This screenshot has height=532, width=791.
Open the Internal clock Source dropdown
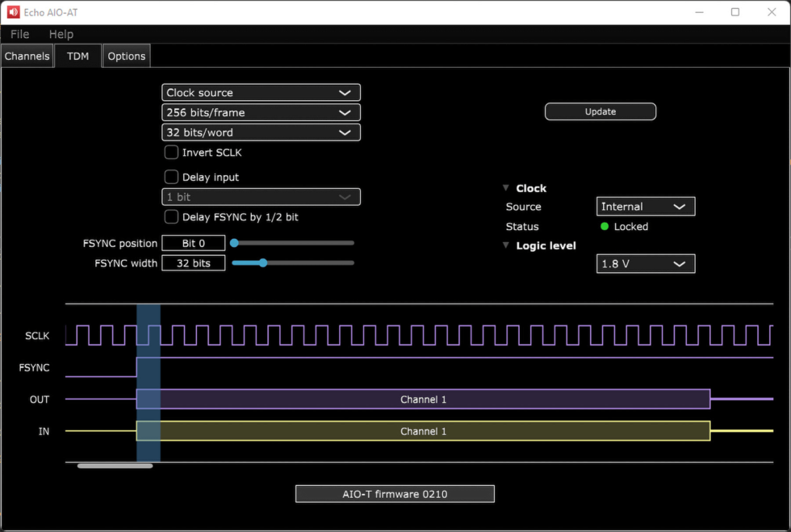point(645,206)
